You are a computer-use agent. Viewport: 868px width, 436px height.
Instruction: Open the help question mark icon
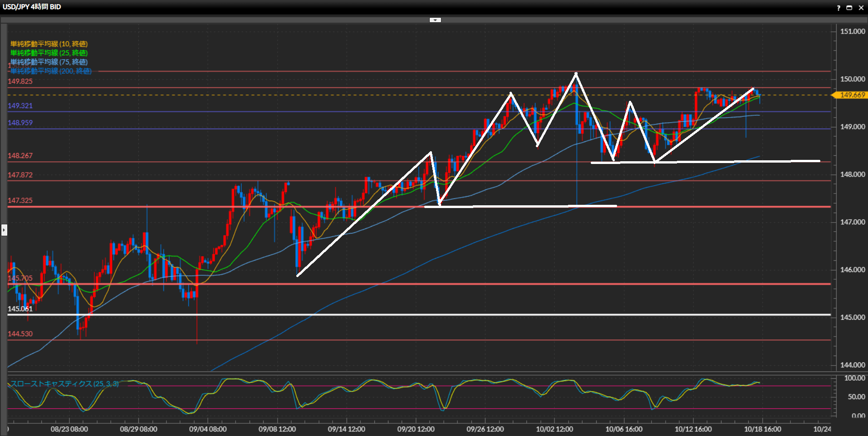pos(838,8)
